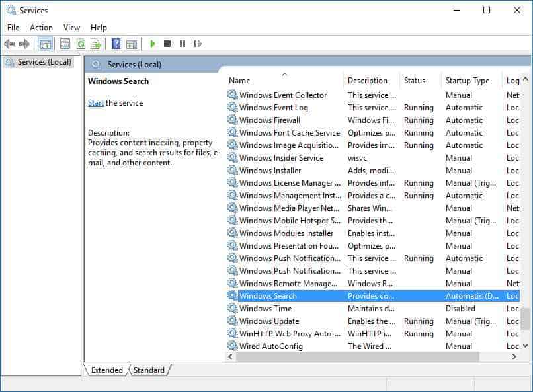Image resolution: width=533 pixels, height=392 pixels.
Task: Click the Show/Hide Console Tree icon
Action: pyautogui.click(x=46, y=44)
